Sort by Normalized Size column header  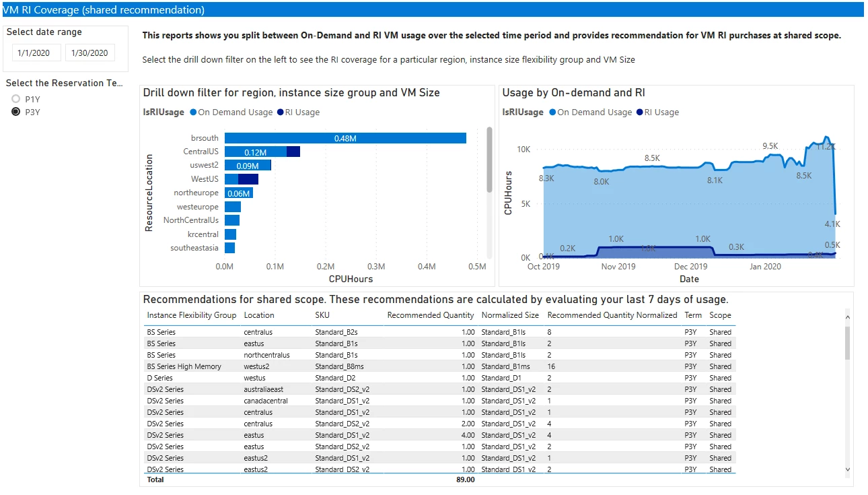click(x=510, y=315)
